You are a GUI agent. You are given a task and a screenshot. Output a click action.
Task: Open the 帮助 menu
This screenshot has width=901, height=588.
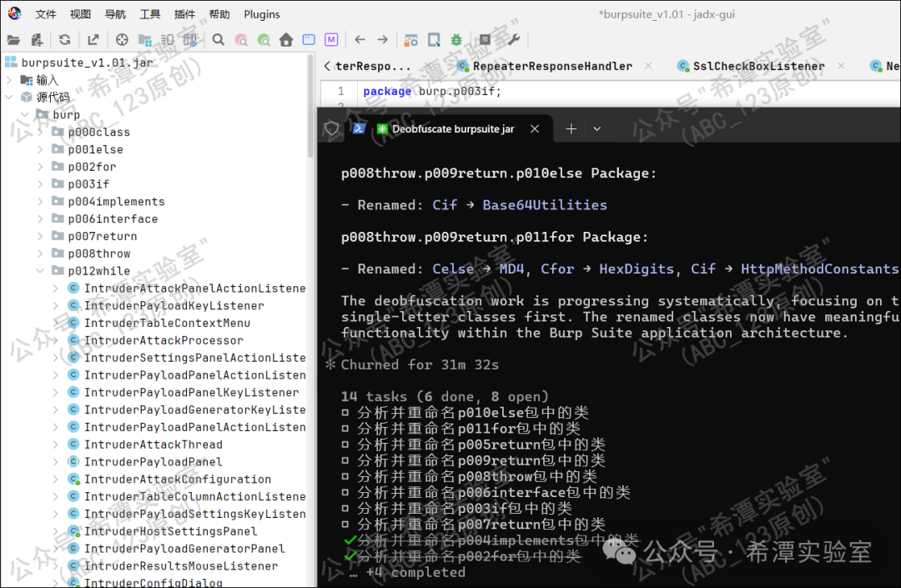[219, 14]
